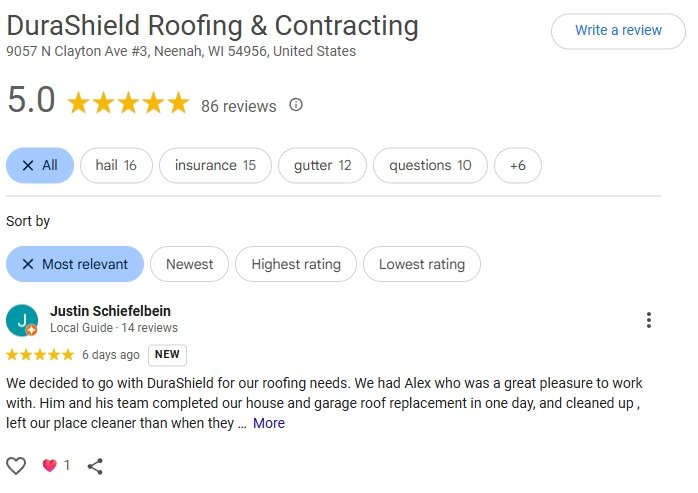Deselect the All filter chip

click(x=40, y=166)
